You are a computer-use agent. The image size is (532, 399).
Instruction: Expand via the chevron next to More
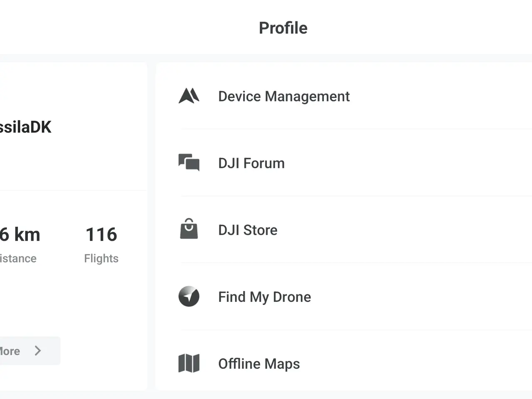coord(38,351)
